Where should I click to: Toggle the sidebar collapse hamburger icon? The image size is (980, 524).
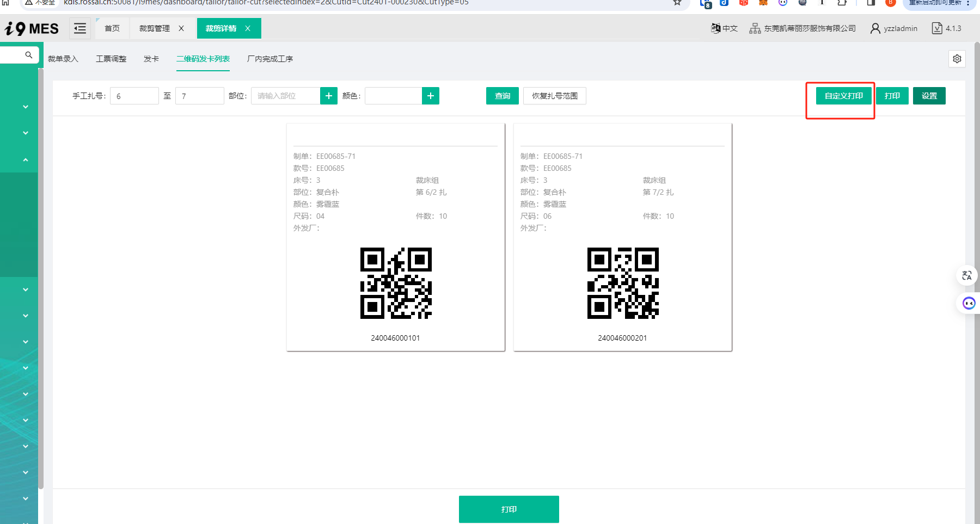tap(80, 28)
